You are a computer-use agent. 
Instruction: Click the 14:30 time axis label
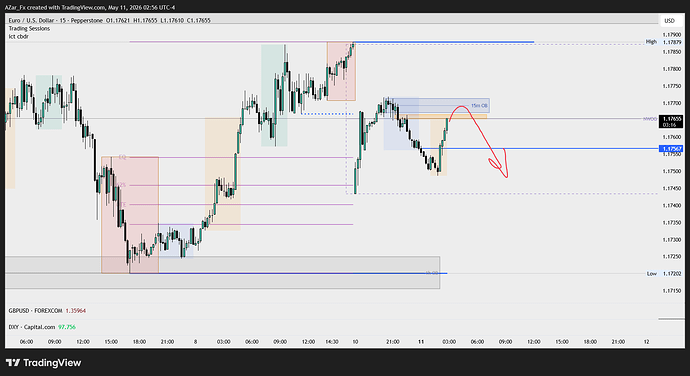point(332,342)
